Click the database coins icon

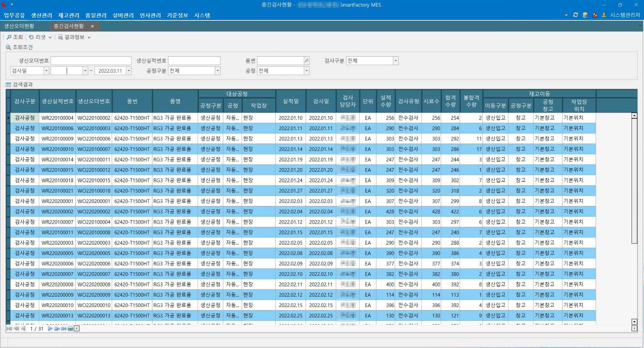(x=585, y=15)
